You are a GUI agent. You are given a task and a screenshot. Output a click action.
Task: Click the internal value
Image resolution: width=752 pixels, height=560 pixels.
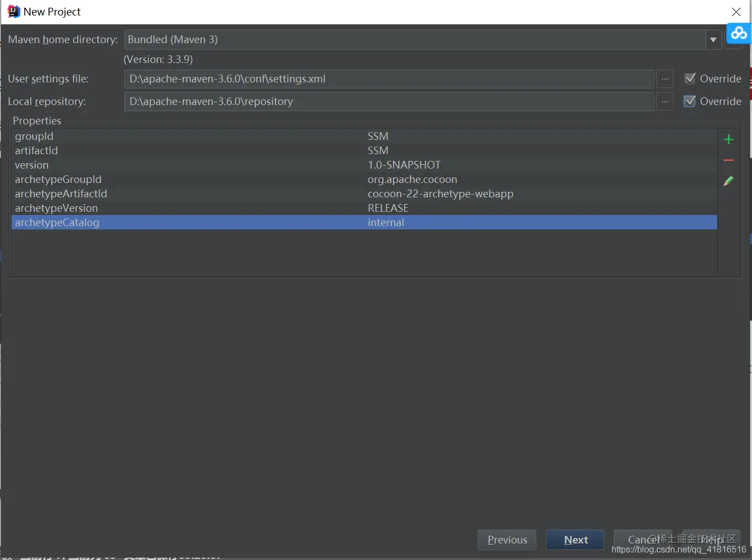click(386, 222)
